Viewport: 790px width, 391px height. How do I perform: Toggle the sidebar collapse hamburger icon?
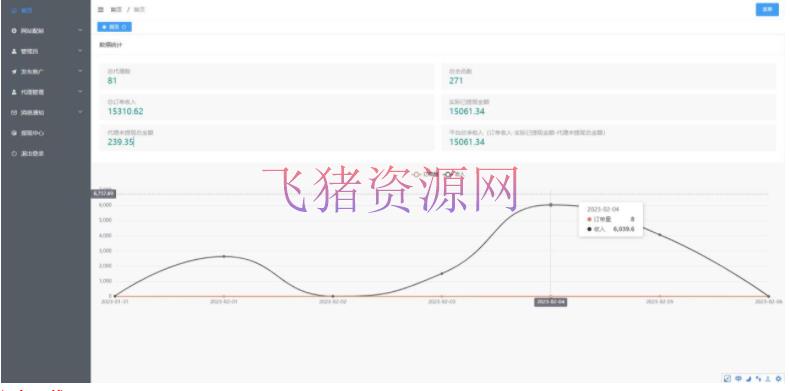pos(101,10)
